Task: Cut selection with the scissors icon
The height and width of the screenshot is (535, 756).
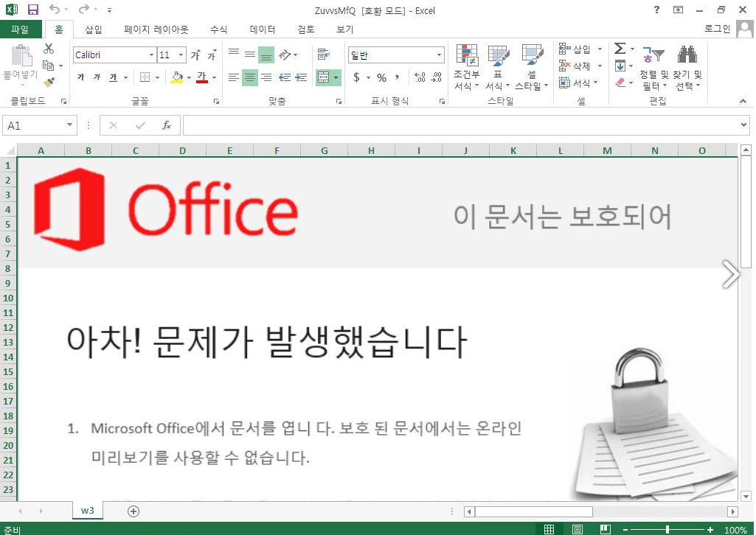Action: coord(48,48)
